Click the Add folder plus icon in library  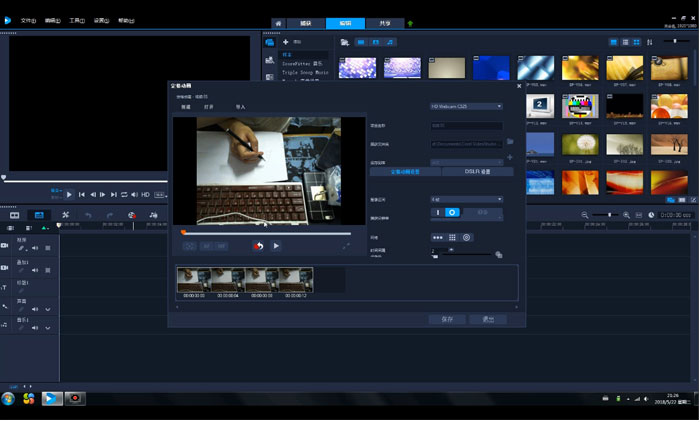click(285, 42)
